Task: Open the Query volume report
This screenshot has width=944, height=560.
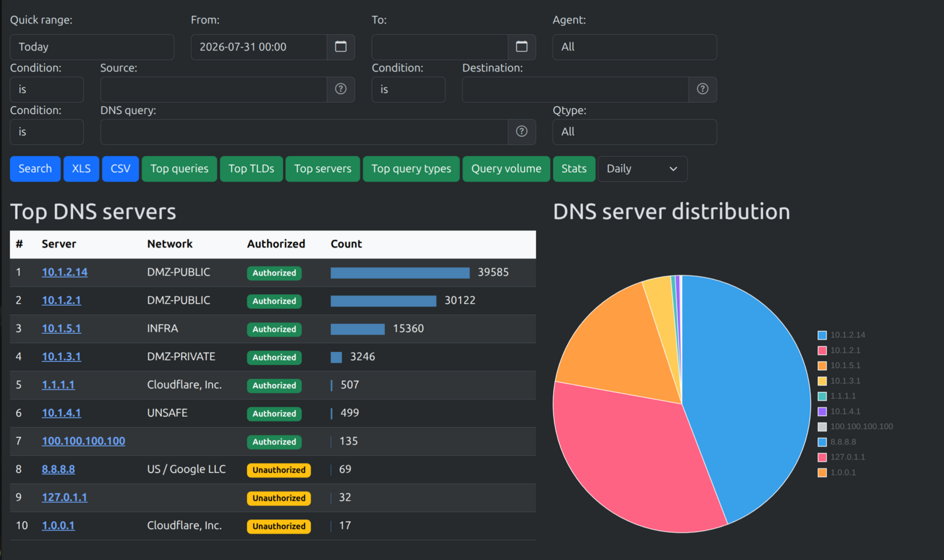Action: click(506, 169)
